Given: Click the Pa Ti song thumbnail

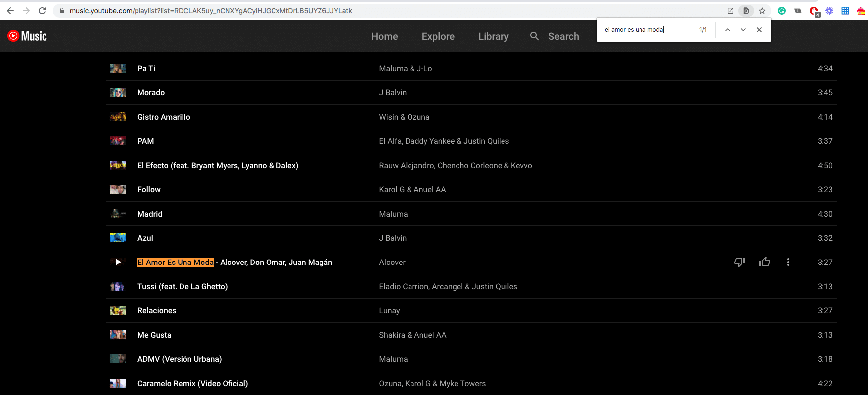Looking at the screenshot, I should point(118,68).
